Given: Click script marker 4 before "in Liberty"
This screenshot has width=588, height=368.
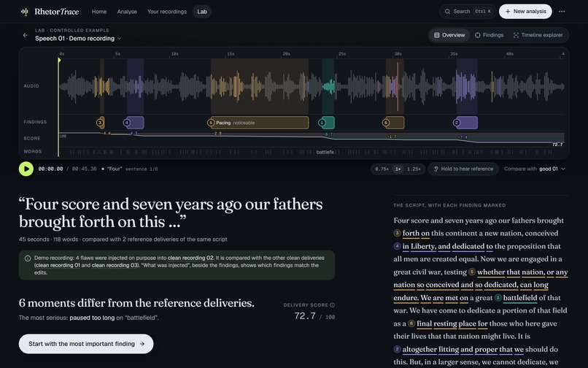Looking at the screenshot, I should click(397, 246).
